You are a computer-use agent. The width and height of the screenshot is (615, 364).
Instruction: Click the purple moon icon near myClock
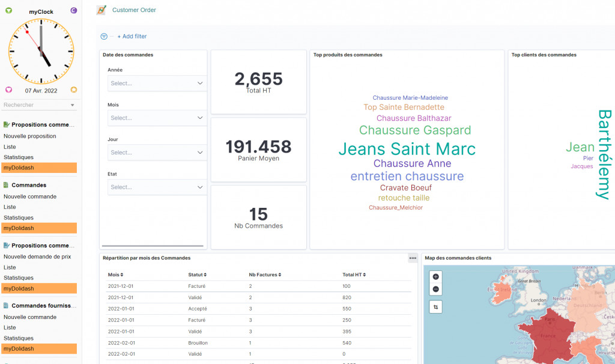point(73,11)
